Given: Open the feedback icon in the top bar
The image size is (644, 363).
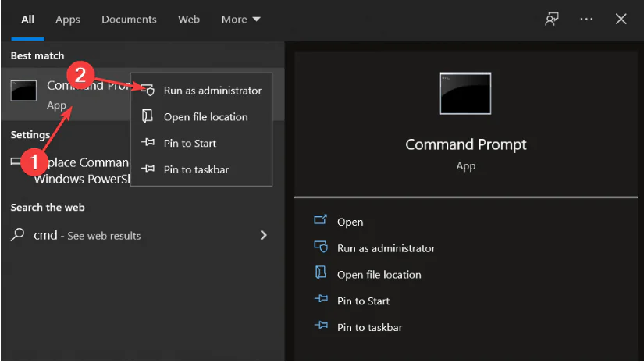Looking at the screenshot, I should coord(552,20).
